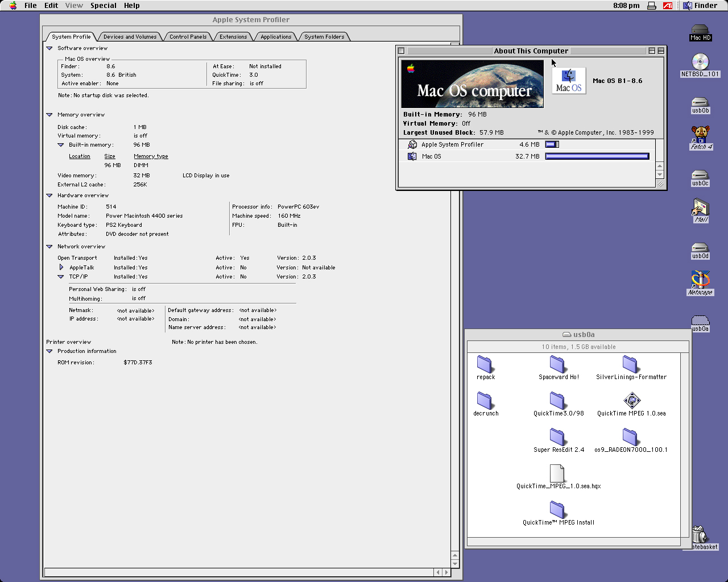Click the menu bar clock

click(626, 6)
